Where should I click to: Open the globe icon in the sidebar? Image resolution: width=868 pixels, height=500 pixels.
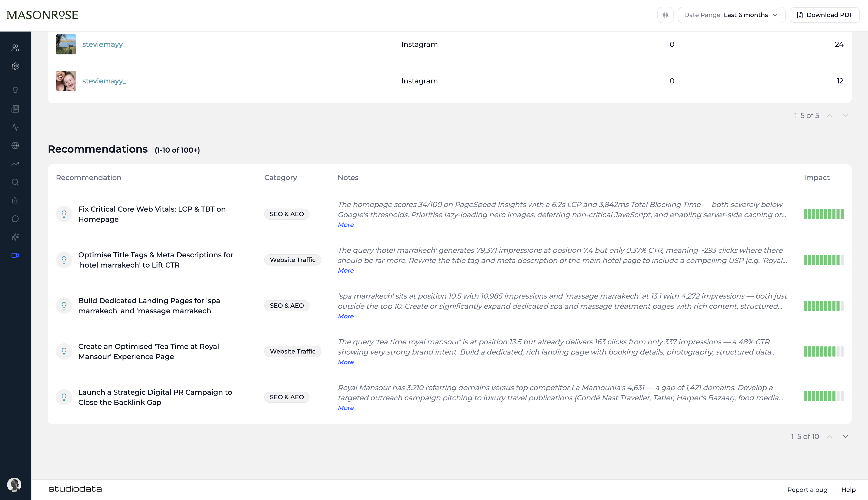15,146
